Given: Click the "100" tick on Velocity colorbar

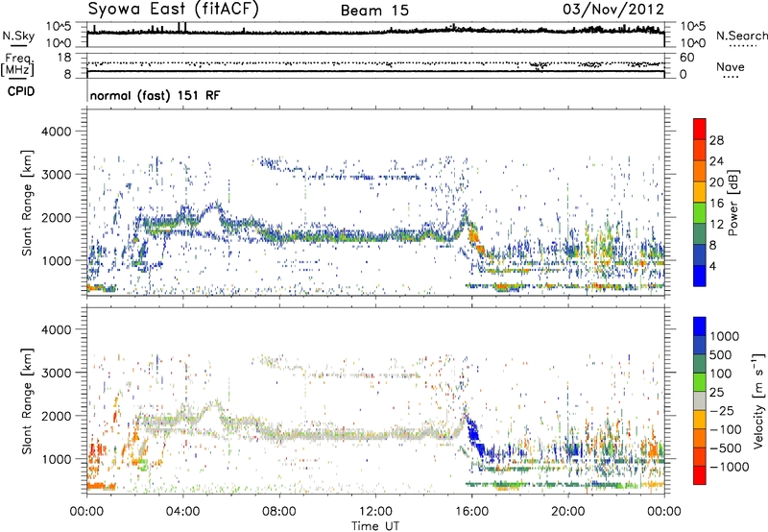Looking at the screenshot, I should (x=721, y=374).
